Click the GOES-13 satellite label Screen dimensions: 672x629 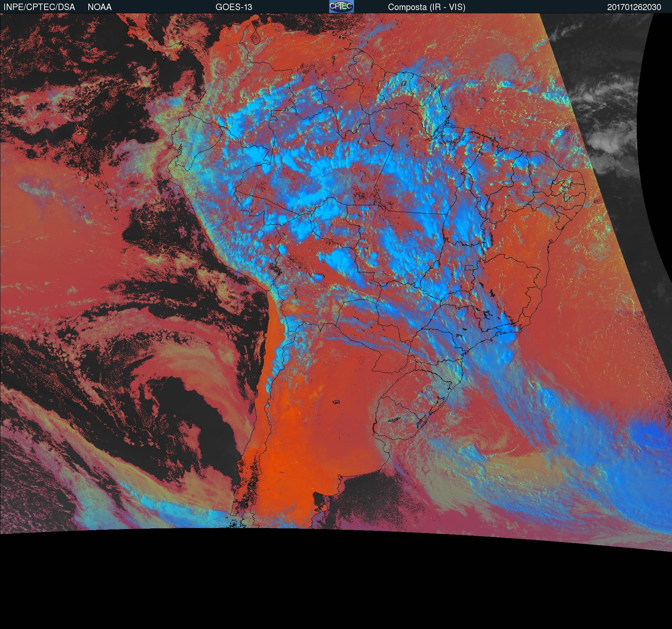point(234,7)
